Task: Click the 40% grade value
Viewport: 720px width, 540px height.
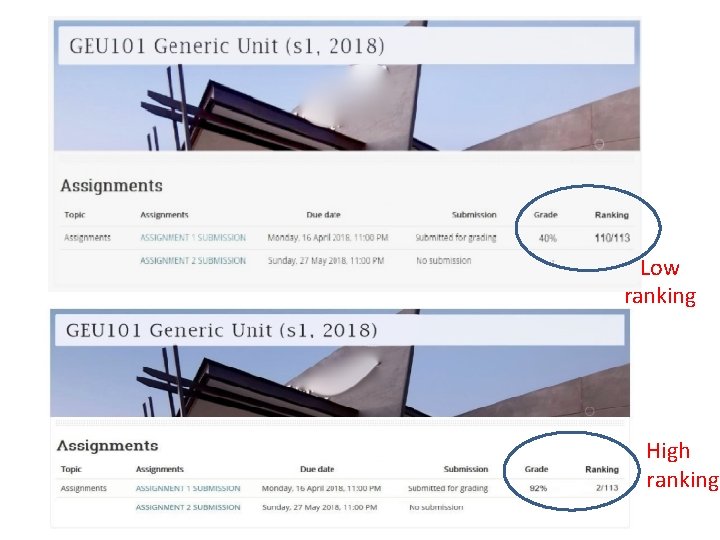Action: coord(547,238)
